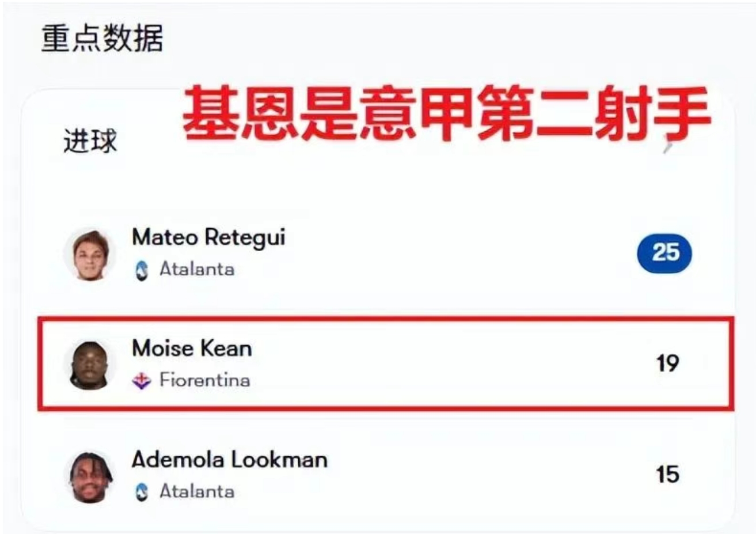Viewport: 756px width, 534px height.
Task: Click Ademola Lookman's player avatar
Action: (x=89, y=476)
